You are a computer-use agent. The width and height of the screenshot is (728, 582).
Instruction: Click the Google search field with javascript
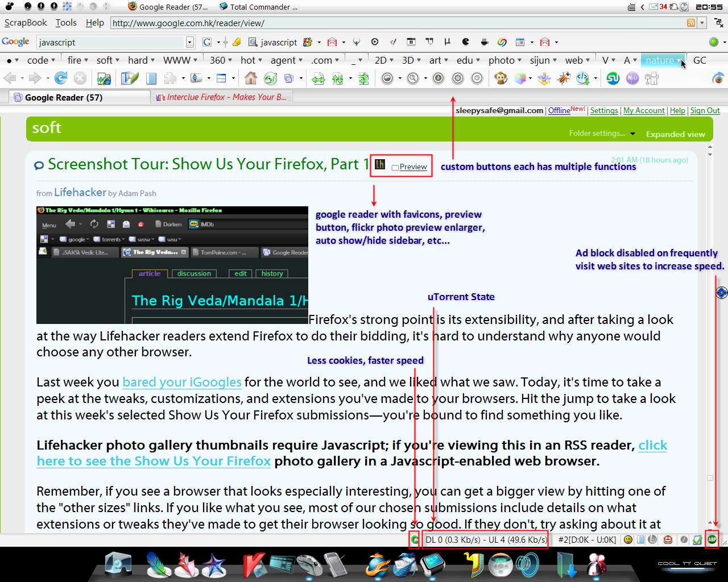pos(111,42)
